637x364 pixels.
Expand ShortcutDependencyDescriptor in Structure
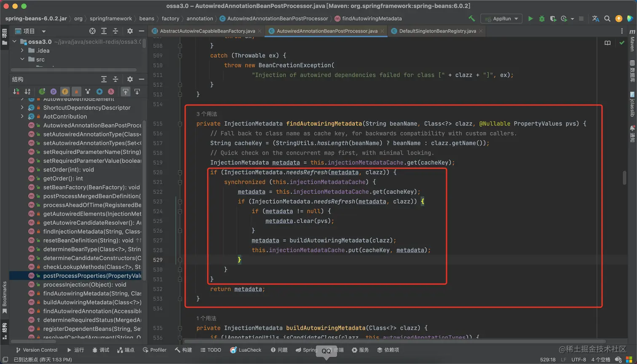coord(22,107)
